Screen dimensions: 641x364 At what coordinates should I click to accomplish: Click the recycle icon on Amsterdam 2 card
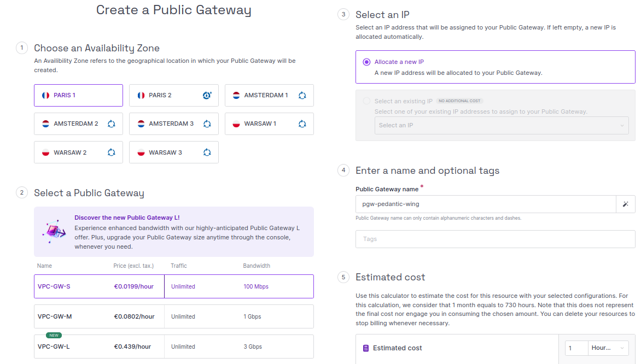[112, 124]
